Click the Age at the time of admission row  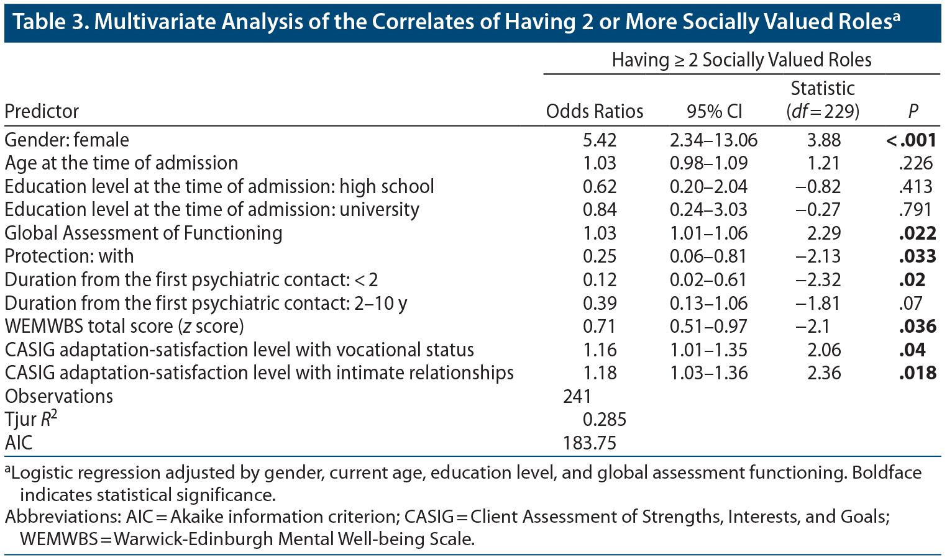[122, 163]
